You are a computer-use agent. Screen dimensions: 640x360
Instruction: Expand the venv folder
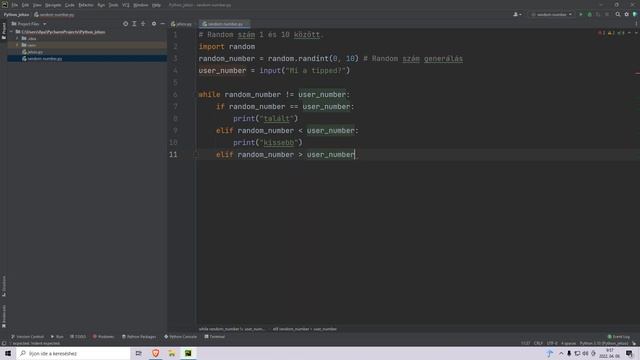[17, 45]
